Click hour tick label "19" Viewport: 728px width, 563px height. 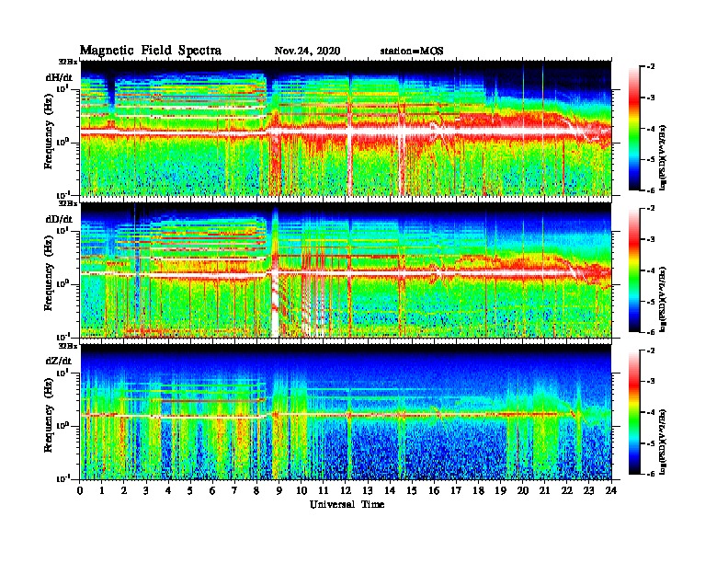click(500, 490)
